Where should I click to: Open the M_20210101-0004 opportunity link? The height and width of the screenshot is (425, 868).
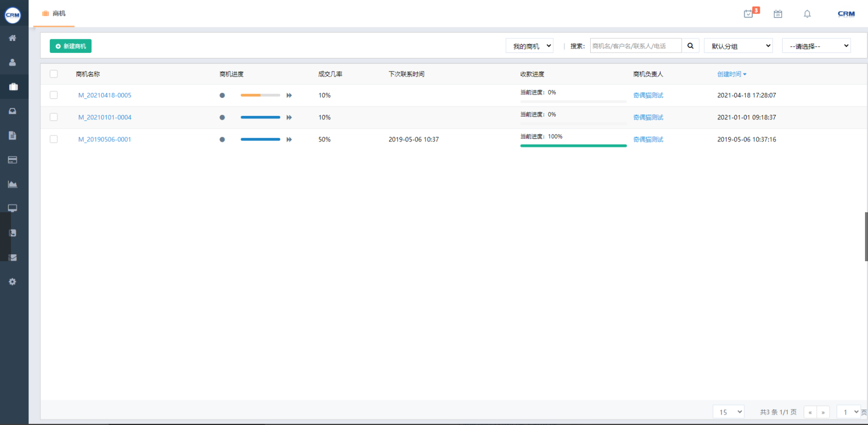(105, 117)
